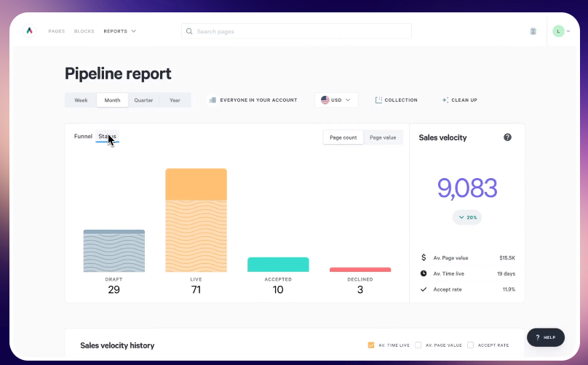Screen dimensions: 588x365
Task: Click the Search pages input field
Action: 298,31
